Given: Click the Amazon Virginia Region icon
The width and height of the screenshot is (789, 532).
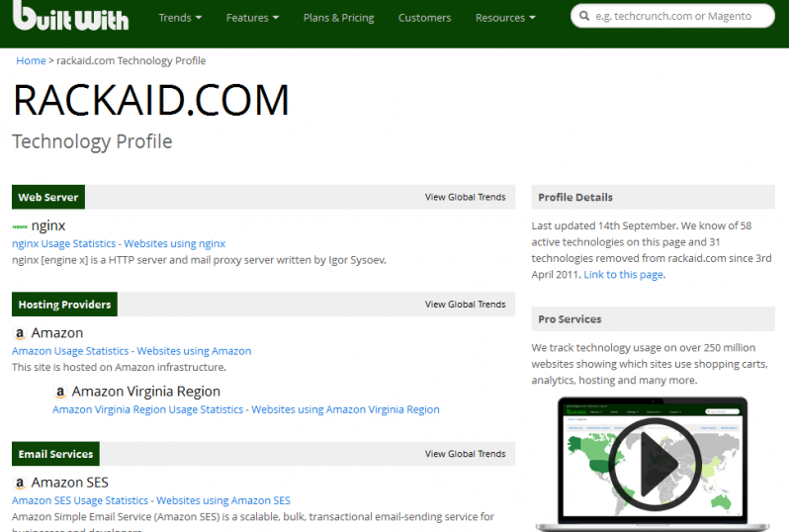Looking at the screenshot, I should (x=60, y=393).
